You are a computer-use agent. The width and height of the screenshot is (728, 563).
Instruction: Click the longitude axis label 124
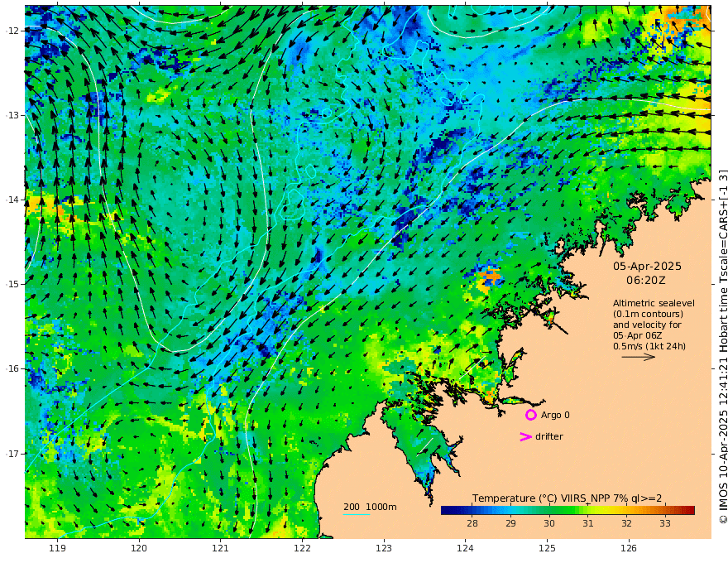coord(465,549)
